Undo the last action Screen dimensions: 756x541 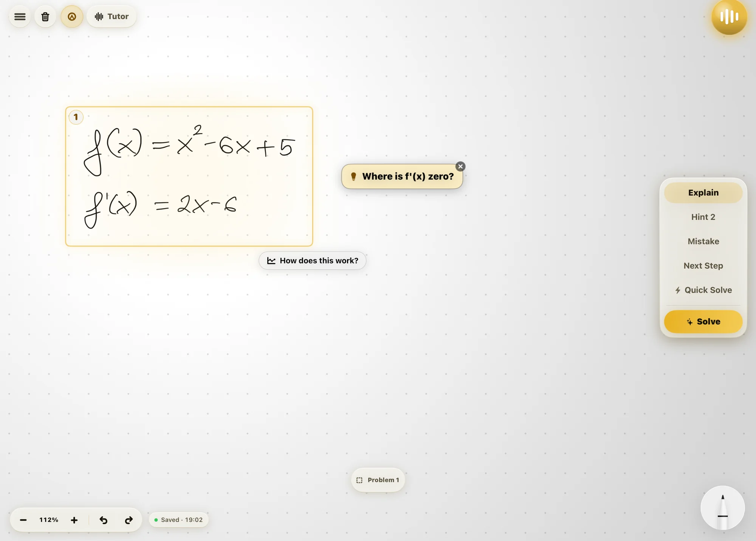[x=103, y=520]
